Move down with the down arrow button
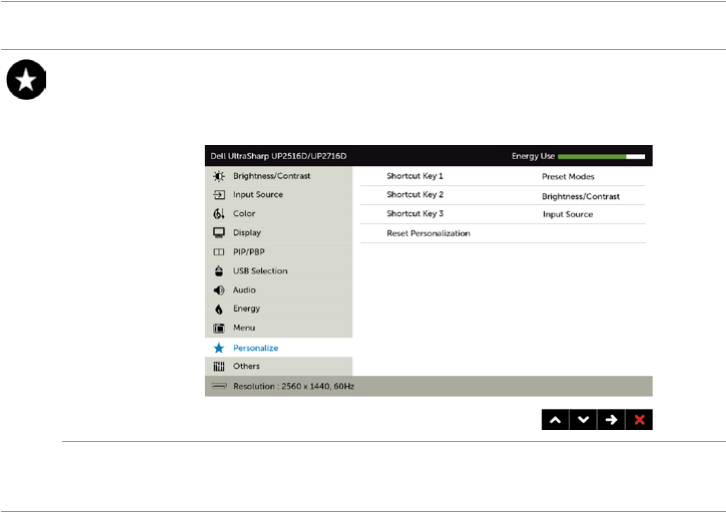 (583, 419)
